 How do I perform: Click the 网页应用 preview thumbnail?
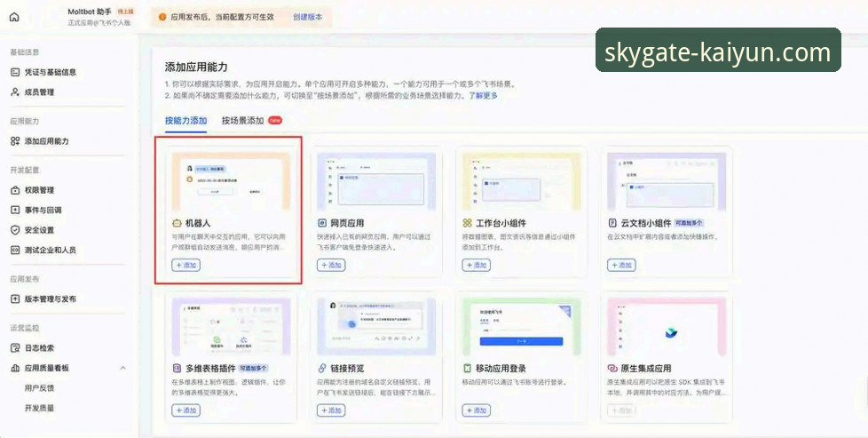[376, 182]
